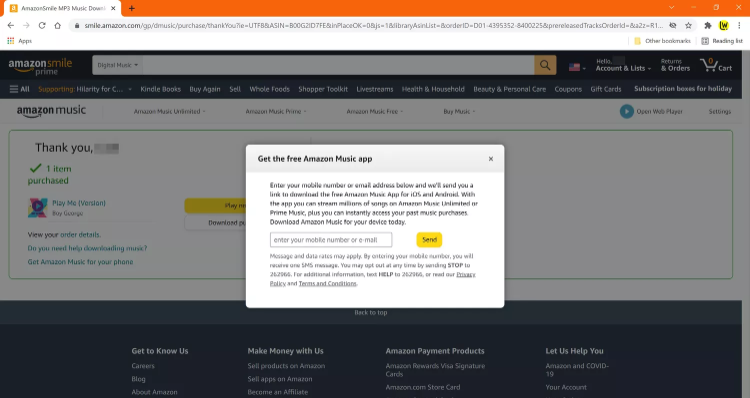The height and width of the screenshot is (398, 750).
Task: Expand the Amazon Music Free menu
Action: (x=375, y=111)
